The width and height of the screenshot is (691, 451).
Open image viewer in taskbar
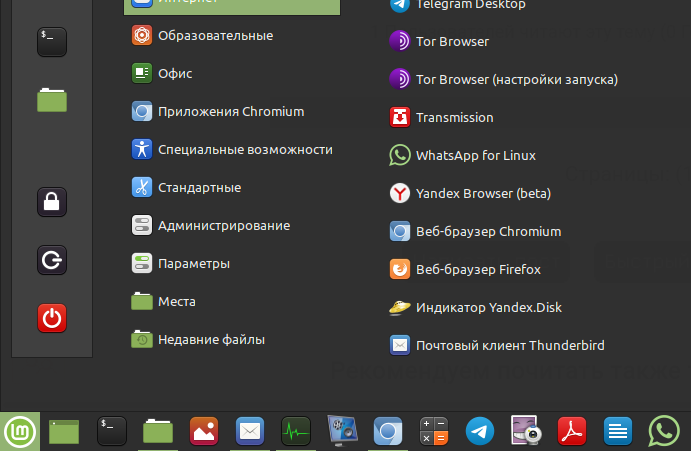coord(204,431)
